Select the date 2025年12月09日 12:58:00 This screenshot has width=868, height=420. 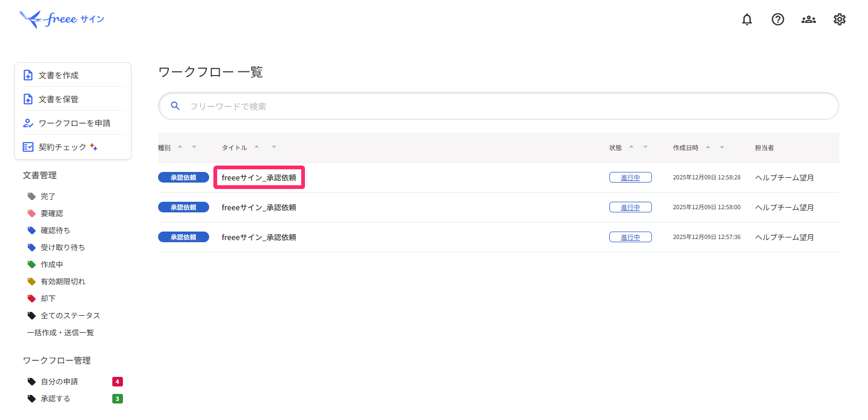[707, 208]
